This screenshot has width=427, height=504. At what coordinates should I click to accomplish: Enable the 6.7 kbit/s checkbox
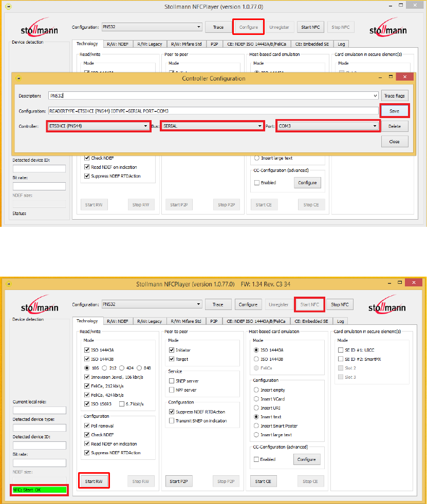point(122,404)
